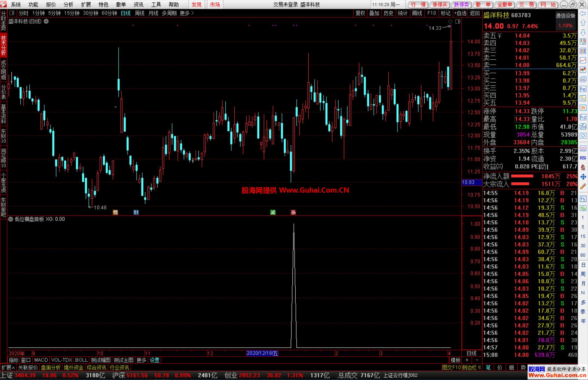Open 基本资料 in left vertical tabs

click(x=3, y=114)
